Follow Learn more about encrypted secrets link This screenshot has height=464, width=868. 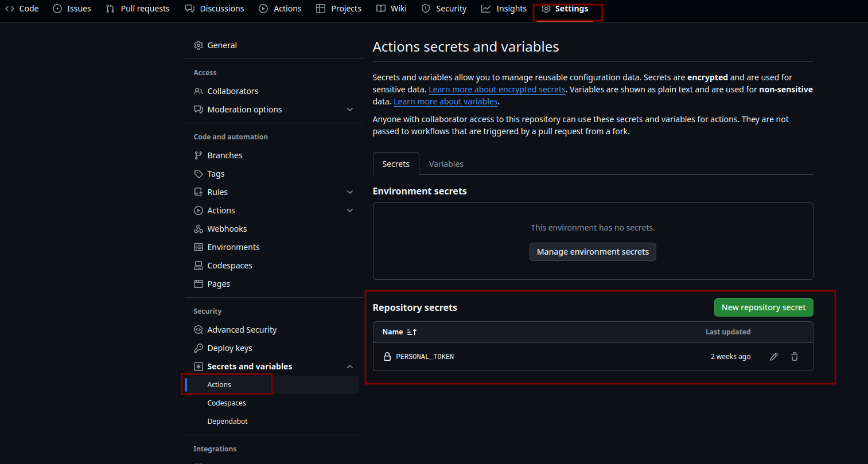pyautogui.click(x=497, y=89)
